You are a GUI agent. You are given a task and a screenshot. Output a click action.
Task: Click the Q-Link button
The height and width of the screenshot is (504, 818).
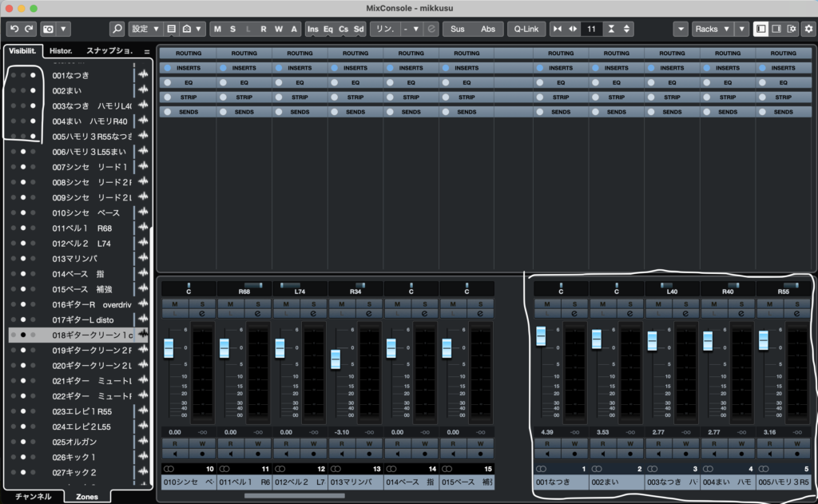[526, 29]
